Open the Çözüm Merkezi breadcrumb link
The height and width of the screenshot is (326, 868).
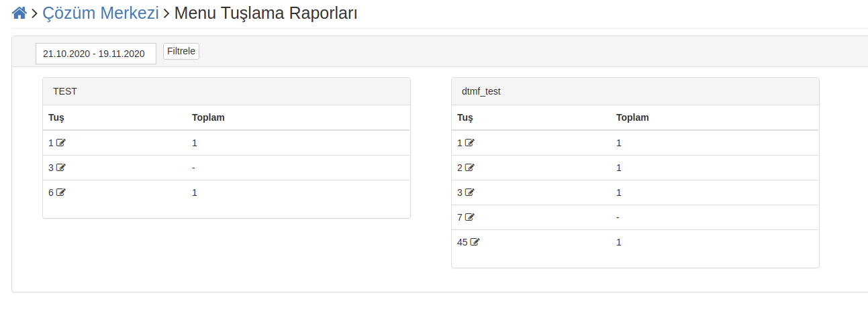tap(101, 13)
